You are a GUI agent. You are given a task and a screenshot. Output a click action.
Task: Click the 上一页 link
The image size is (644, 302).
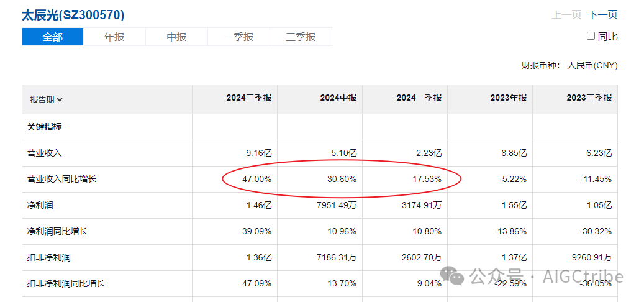tap(566, 15)
